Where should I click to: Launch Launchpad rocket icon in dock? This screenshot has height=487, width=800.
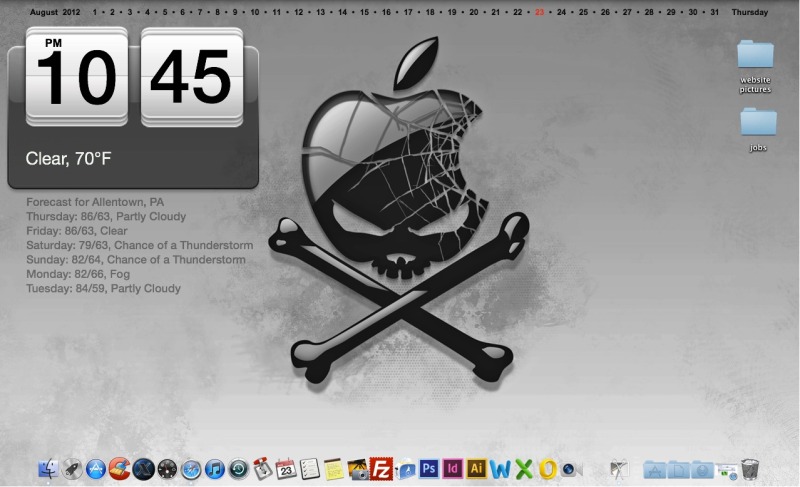coord(72,469)
